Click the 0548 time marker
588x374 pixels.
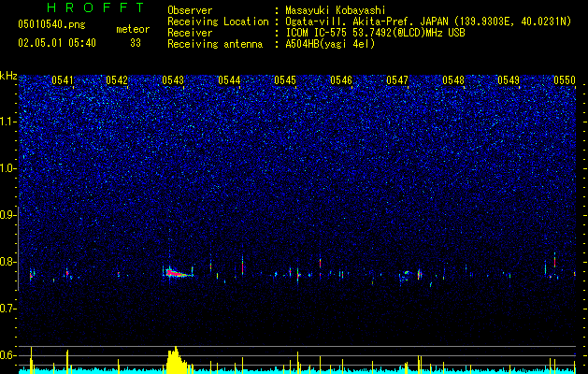tap(453, 80)
